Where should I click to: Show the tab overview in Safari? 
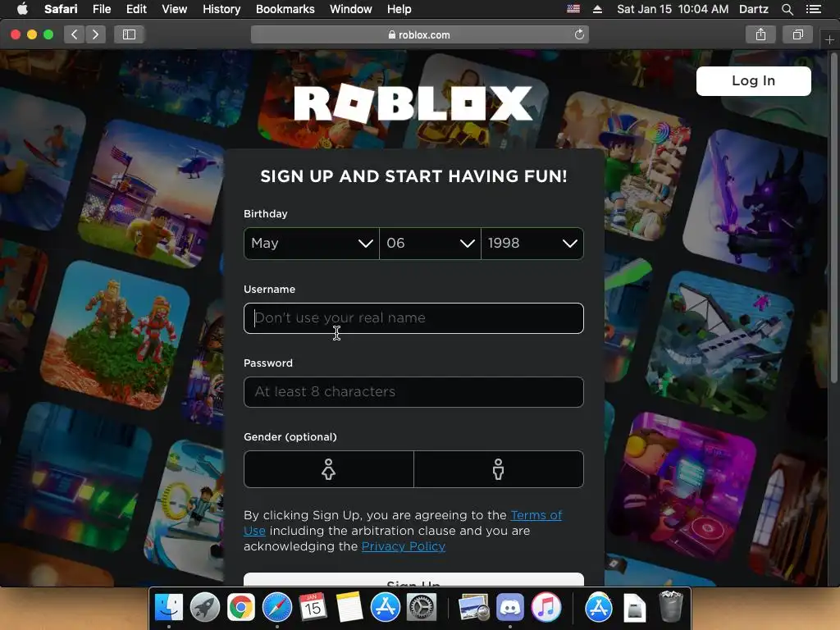coord(797,34)
